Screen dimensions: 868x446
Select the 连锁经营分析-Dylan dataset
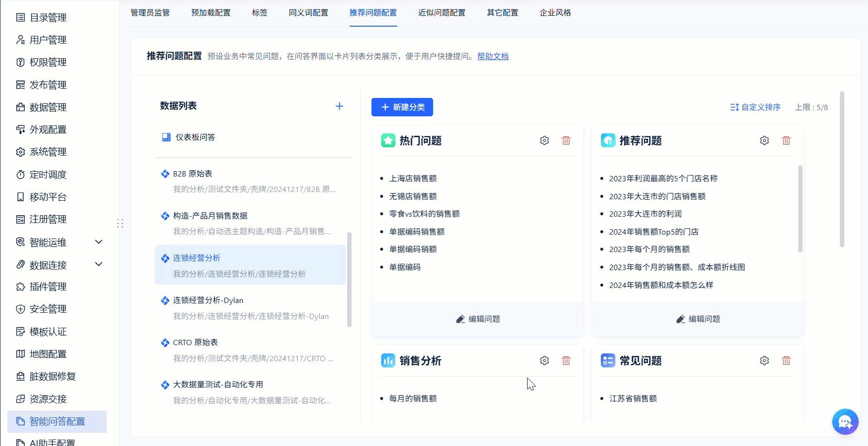[x=250, y=308]
